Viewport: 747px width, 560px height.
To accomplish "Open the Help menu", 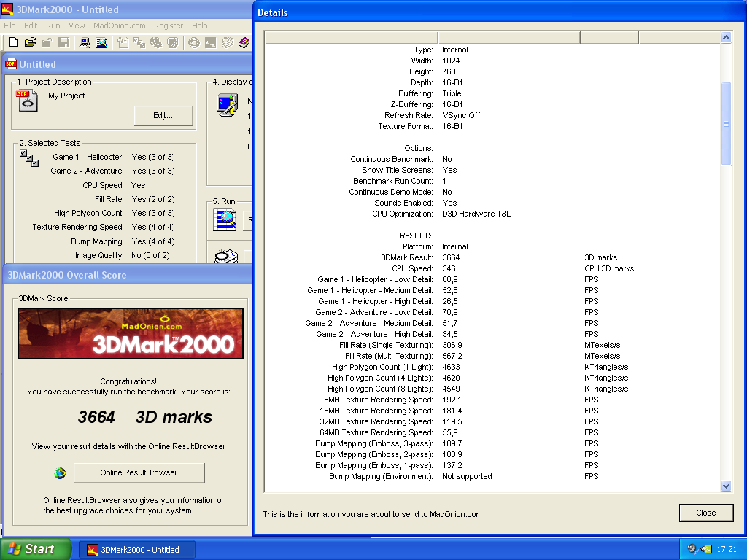I will click(x=200, y=26).
